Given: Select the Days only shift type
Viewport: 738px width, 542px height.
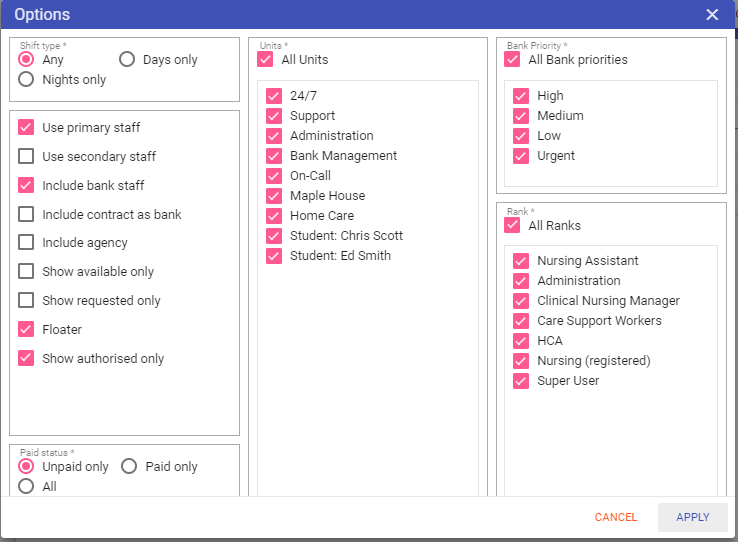Looking at the screenshot, I should (x=127, y=60).
